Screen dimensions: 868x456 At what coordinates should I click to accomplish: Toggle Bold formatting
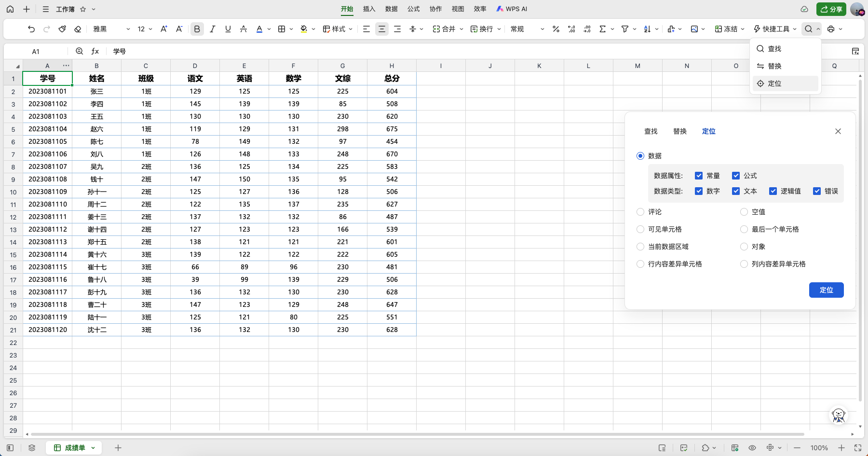[x=197, y=29]
